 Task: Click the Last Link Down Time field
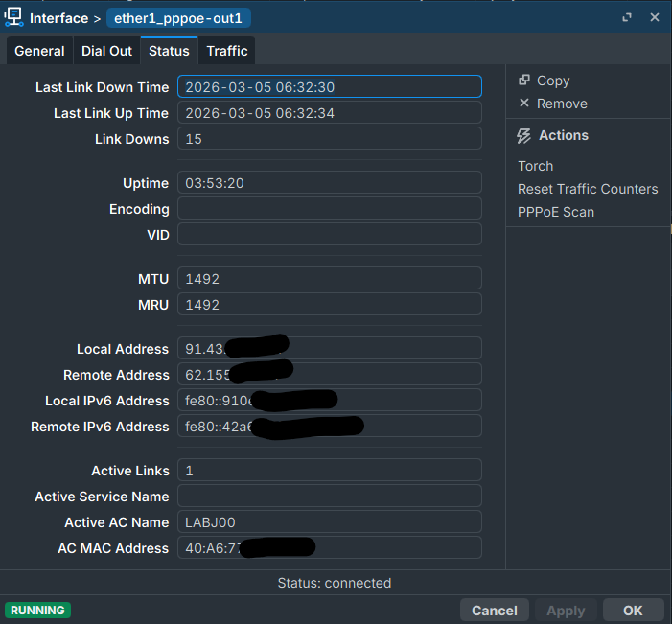pos(329,87)
